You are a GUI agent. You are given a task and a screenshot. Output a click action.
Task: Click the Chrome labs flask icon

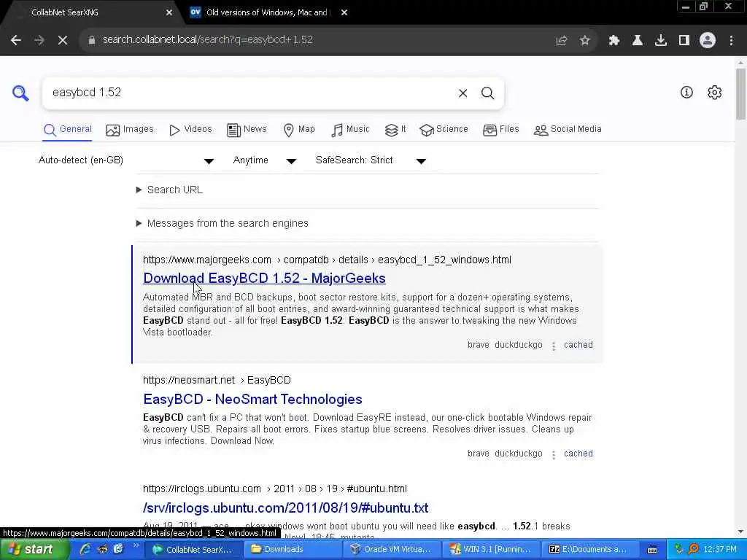(x=638, y=41)
